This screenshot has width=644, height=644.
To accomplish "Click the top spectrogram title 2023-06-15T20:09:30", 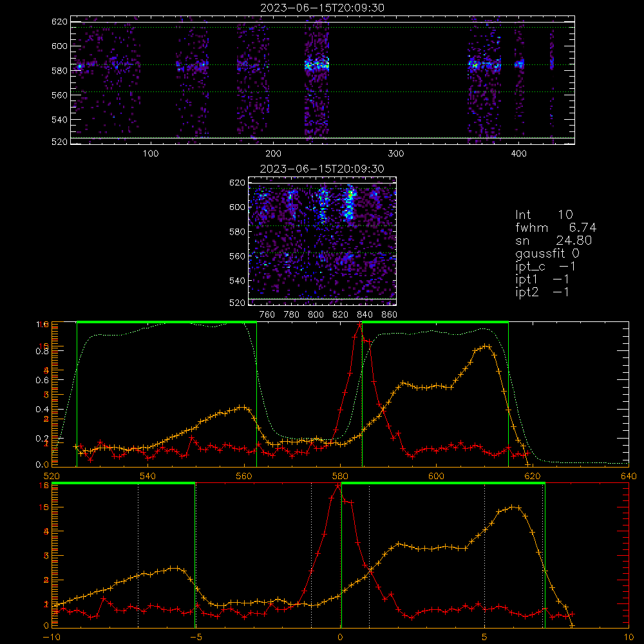I will coord(322,8).
